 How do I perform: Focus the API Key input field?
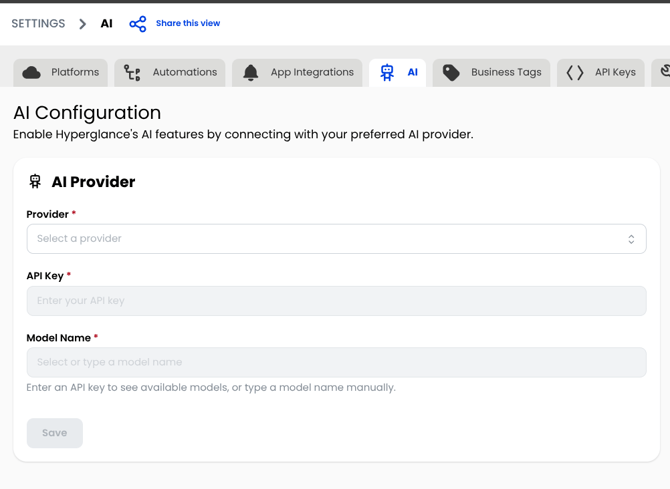coord(336,301)
